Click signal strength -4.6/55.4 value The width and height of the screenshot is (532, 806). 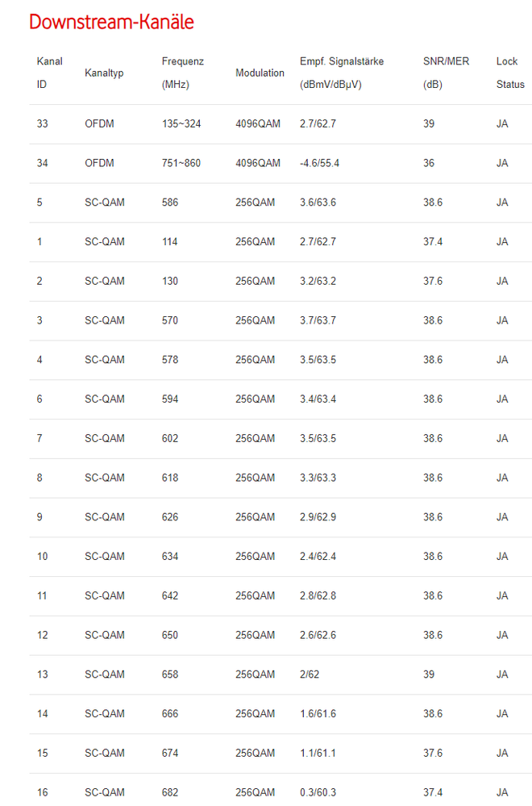[x=319, y=163]
